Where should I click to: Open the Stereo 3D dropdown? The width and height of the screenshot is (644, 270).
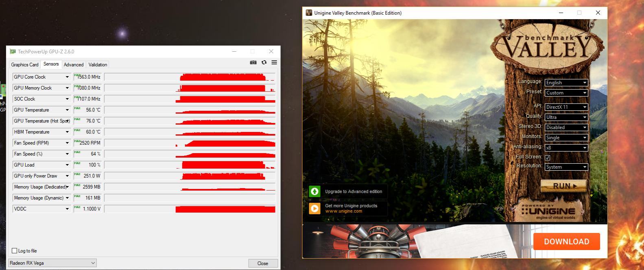tap(566, 127)
